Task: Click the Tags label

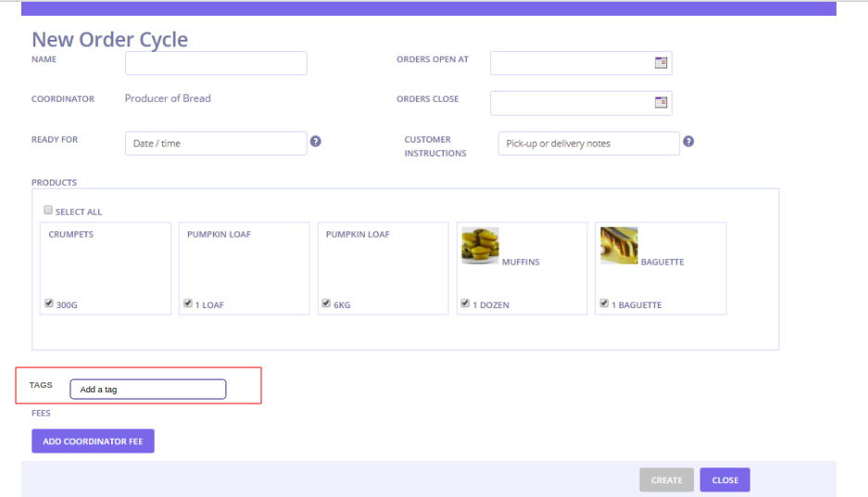Action: pyautogui.click(x=41, y=385)
